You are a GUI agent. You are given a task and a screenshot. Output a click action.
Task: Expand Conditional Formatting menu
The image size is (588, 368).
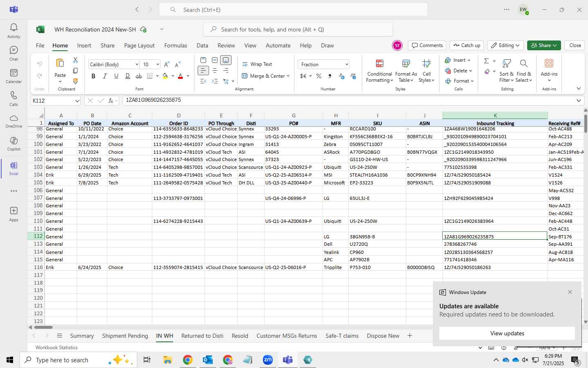[380, 71]
